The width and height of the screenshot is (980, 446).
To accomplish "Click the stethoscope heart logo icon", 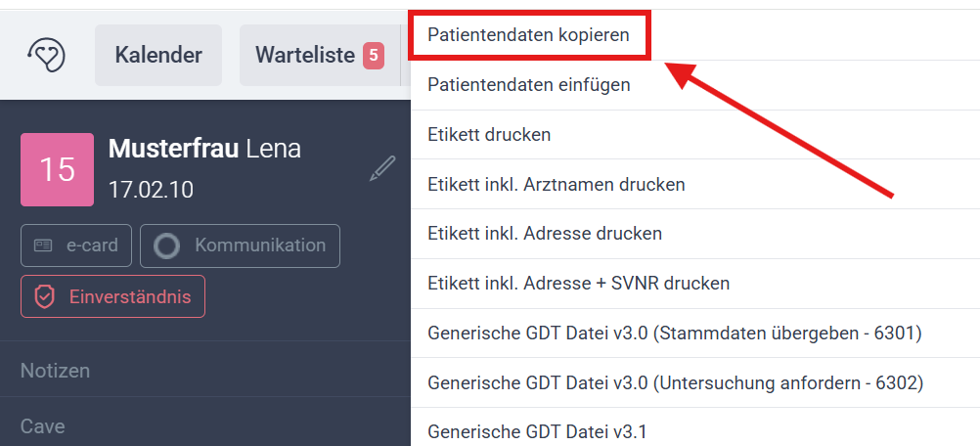I will click(x=46, y=55).
